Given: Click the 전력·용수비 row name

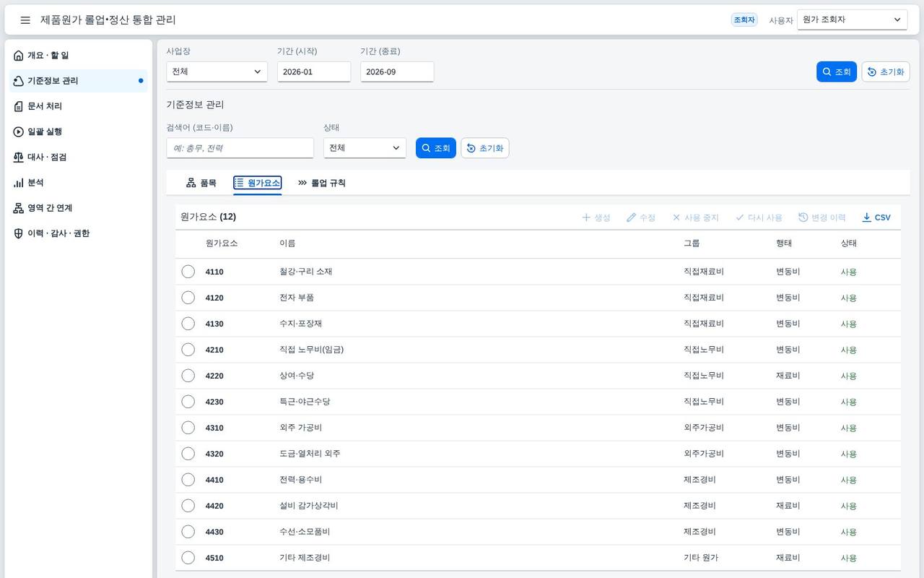Looking at the screenshot, I should (x=300, y=480).
